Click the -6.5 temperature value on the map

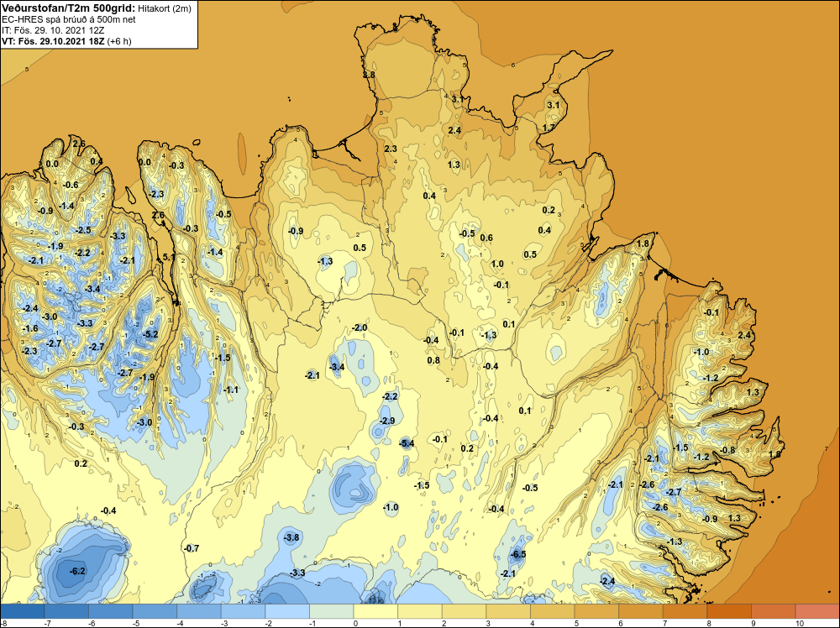click(518, 554)
